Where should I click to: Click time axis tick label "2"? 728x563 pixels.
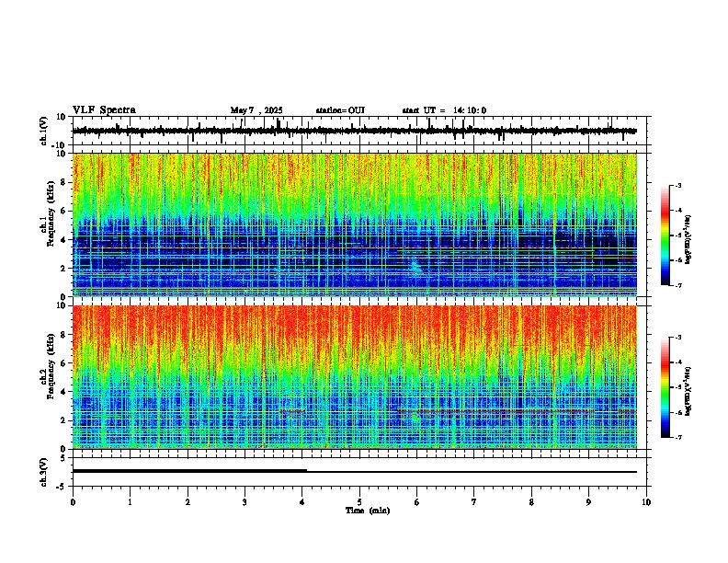(188, 502)
